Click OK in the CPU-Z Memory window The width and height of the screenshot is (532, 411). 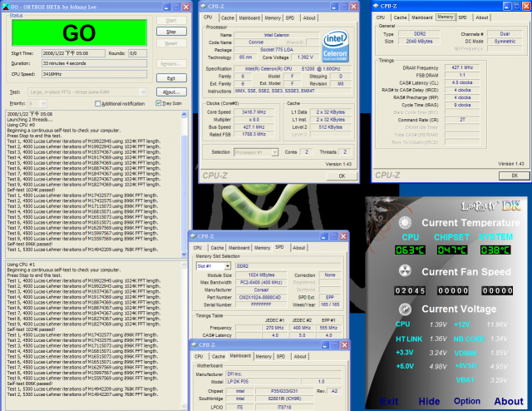(515, 176)
